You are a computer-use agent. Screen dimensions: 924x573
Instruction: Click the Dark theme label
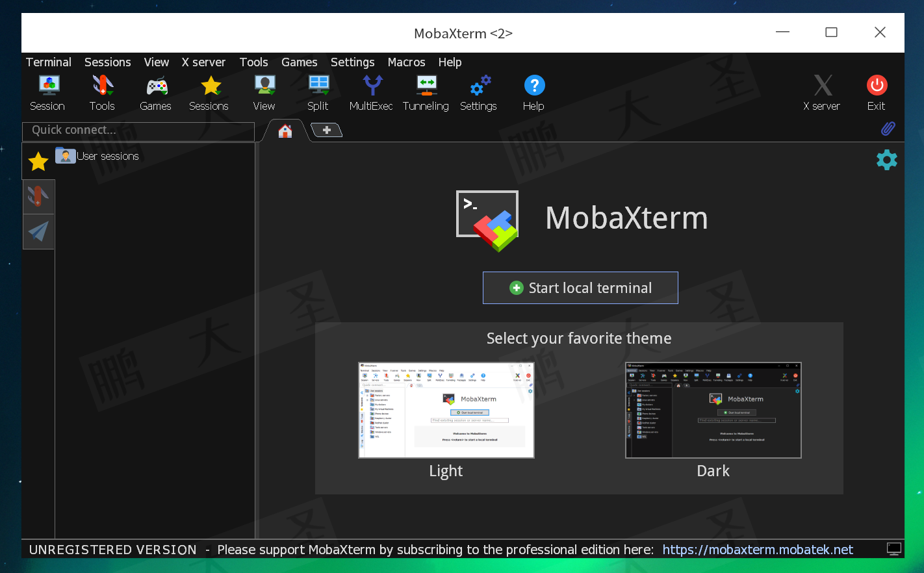(x=713, y=471)
